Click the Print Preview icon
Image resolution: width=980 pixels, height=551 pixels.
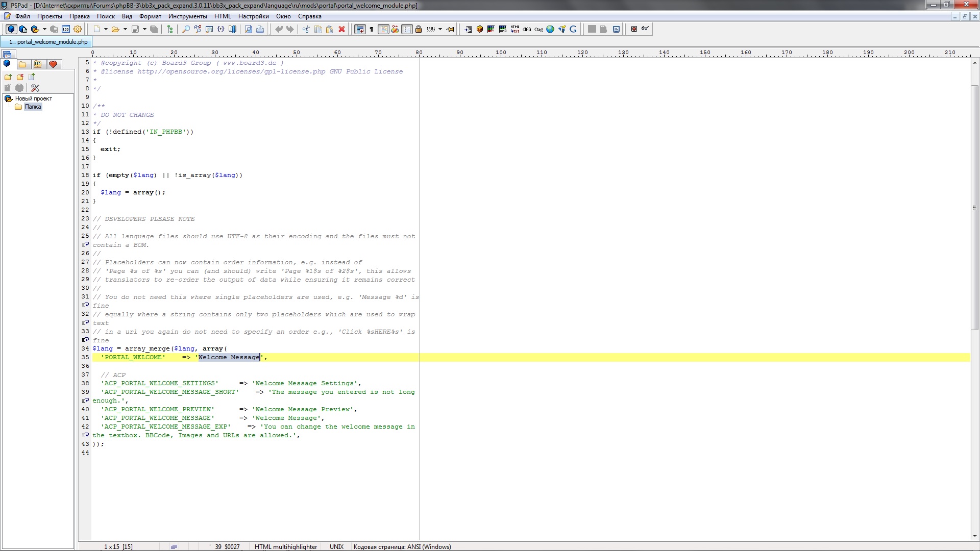coord(249,29)
